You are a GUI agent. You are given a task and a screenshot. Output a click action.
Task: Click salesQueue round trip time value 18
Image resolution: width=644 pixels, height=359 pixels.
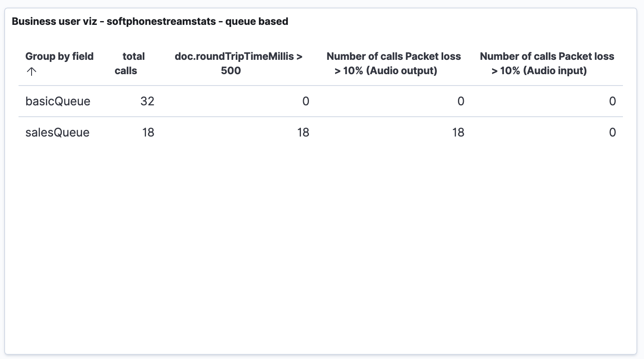click(x=303, y=132)
